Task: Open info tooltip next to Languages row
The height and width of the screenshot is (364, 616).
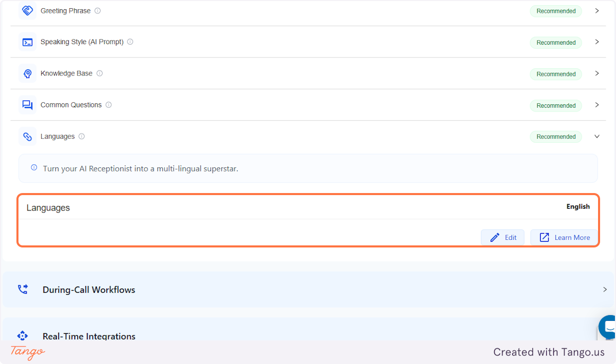Action: pyautogui.click(x=82, y=137)
